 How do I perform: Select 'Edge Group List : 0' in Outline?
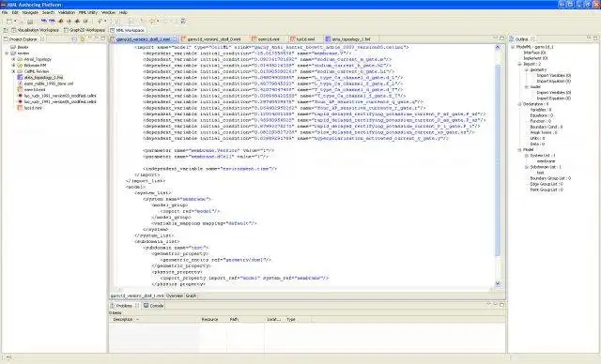click(547, 184)
